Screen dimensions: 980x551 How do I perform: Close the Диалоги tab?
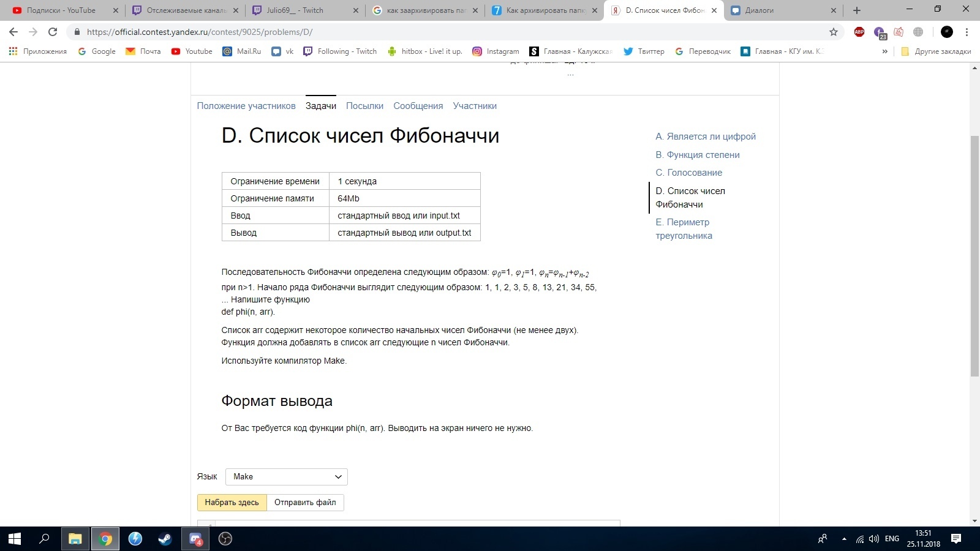(834, 10)
